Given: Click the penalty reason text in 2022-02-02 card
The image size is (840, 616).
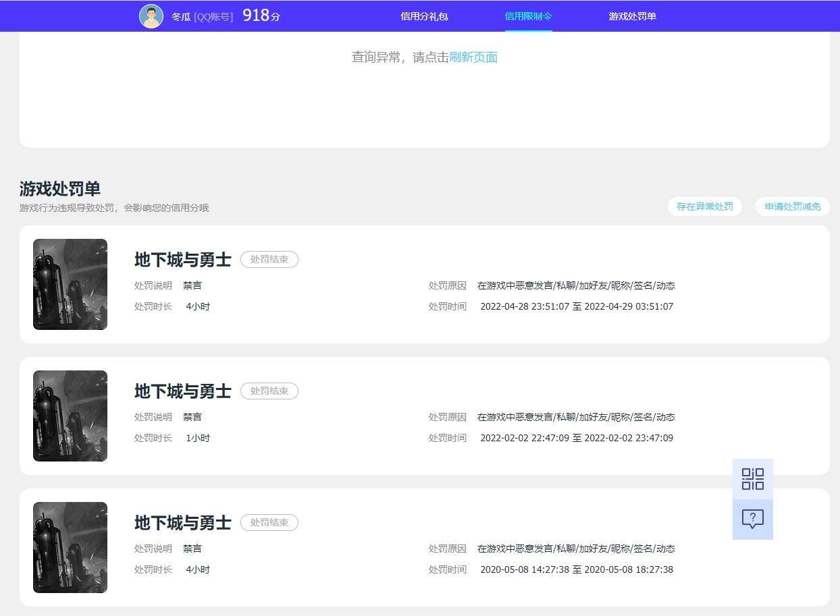Looking at the screenshot, I should click(x=576, y=417).
